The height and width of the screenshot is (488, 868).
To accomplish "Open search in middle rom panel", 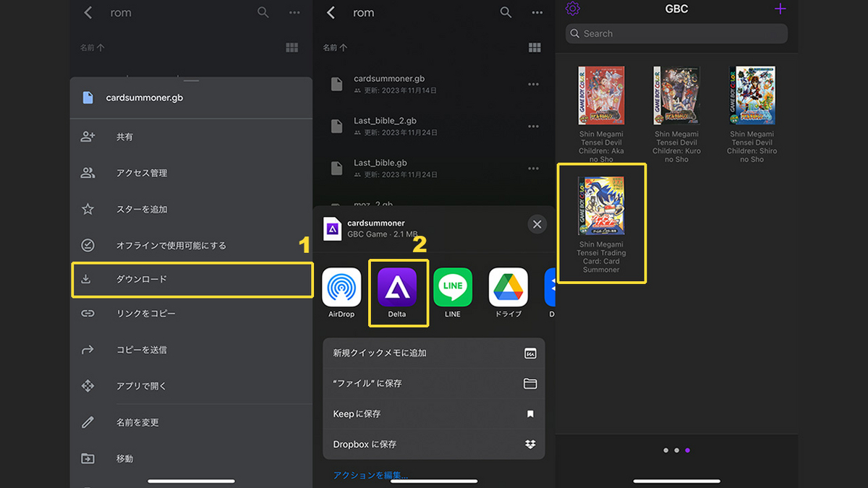I will click(506, 12).
